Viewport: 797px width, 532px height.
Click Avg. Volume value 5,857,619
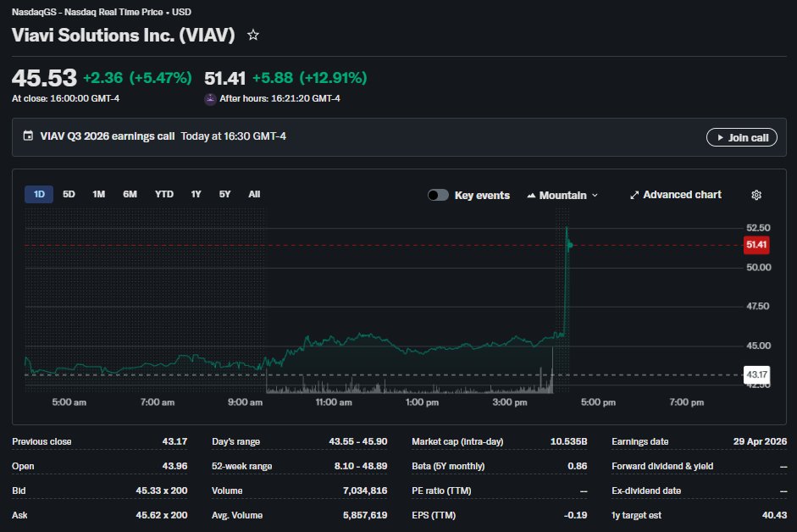[x=365, y=515]
